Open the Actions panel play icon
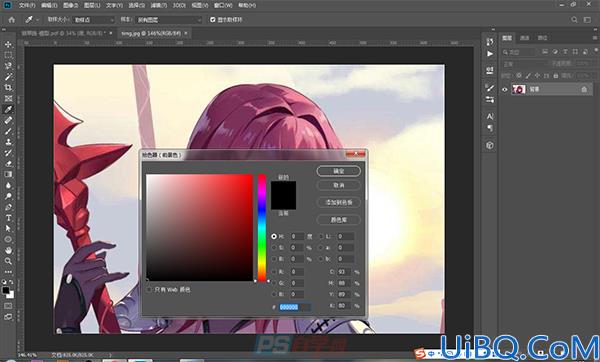Image resolution: width=600 pixels, height=362 pixels. point(490,54)
